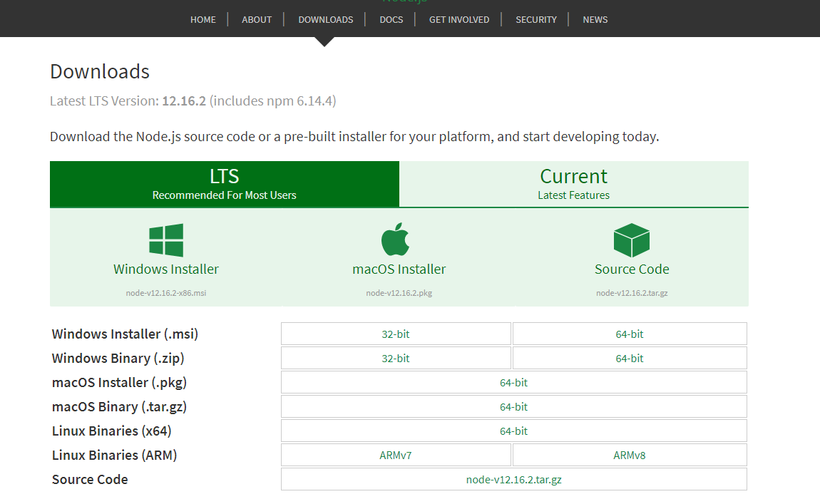Click the Linux Binaries (ARM) row label
Viewport: 820px width, 504px height.
click(x=115, y=455)
